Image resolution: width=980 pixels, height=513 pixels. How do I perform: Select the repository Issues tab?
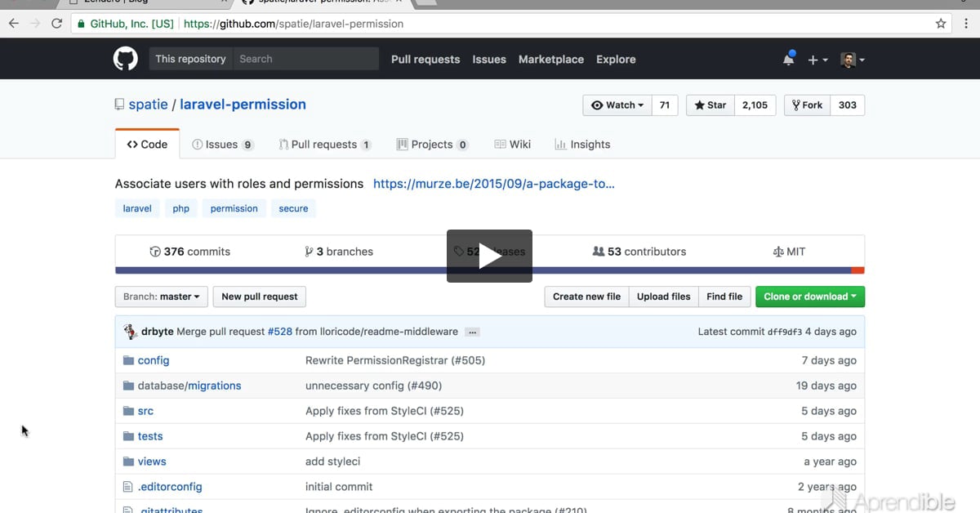coord(223,145)
